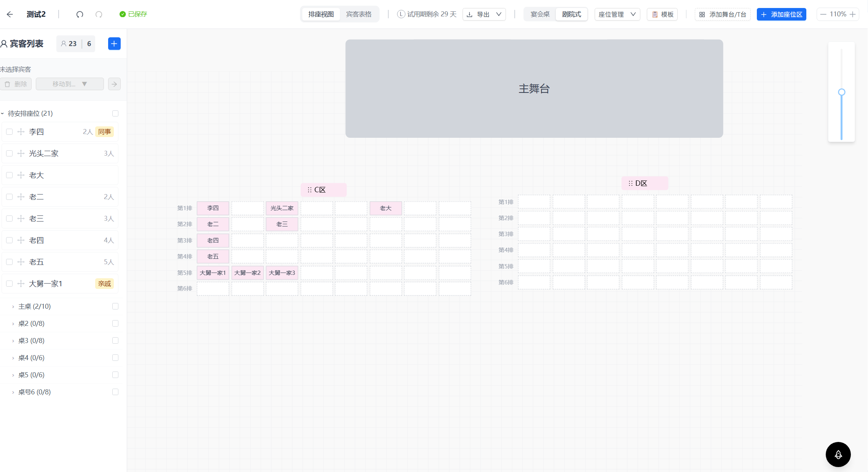Open the 座位管理 dropdown
868x472 pixels.
click(x=617, y=14)
